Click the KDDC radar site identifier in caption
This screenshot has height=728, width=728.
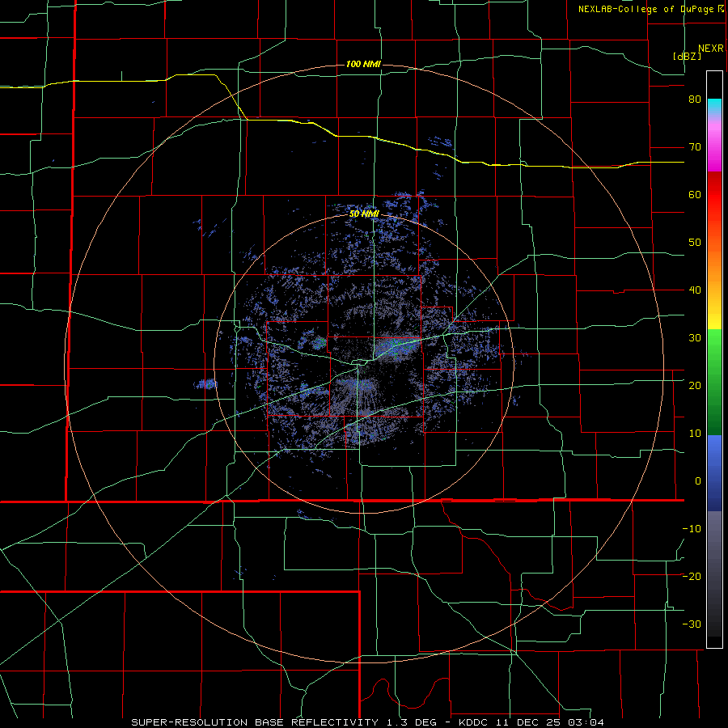tap(475, 722)
